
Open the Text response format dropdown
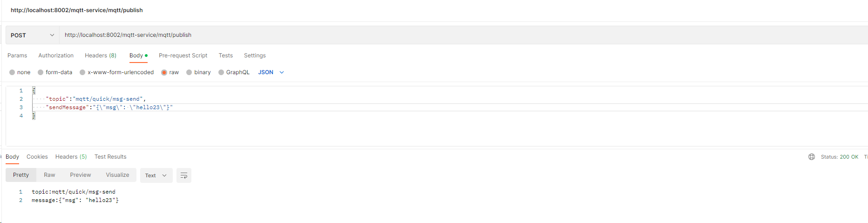click(156, 175)
